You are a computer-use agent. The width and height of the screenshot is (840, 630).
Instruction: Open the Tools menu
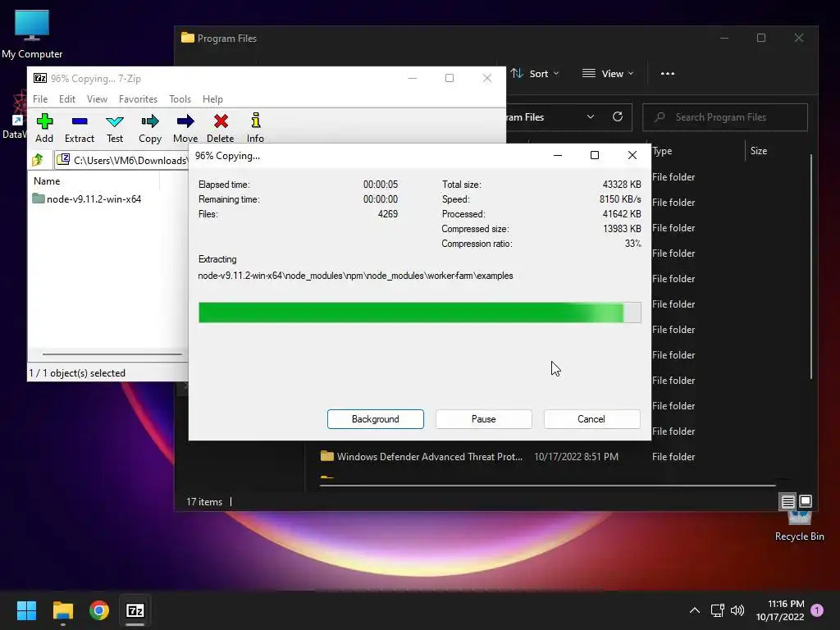pyautogui.click(x=180, y=99)
